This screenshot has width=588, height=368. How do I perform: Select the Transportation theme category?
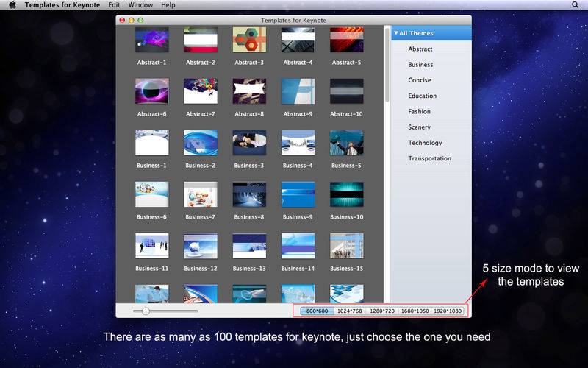[x=429, y=158]
